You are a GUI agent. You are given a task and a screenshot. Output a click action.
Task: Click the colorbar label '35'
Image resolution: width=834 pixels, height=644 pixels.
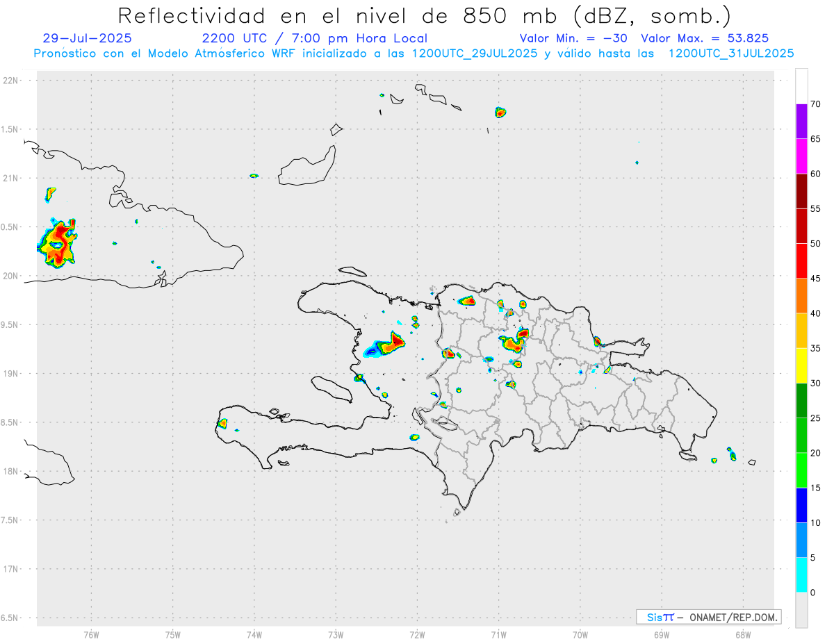816,348
